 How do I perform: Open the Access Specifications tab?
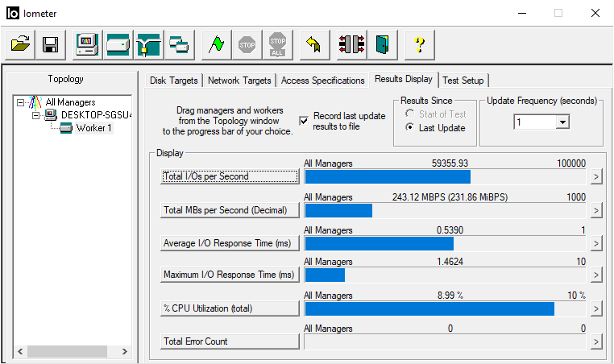tap(322, 81)
